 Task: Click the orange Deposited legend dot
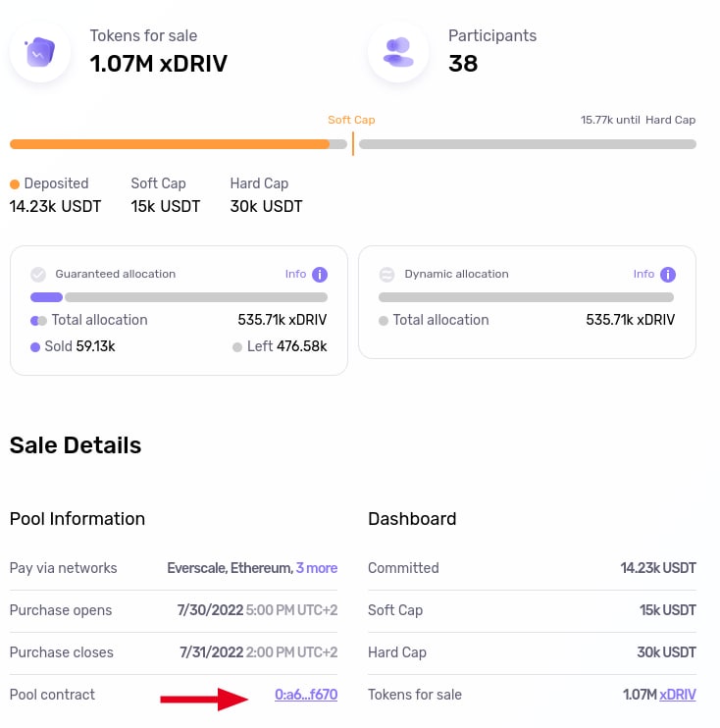tap(15, 183)
